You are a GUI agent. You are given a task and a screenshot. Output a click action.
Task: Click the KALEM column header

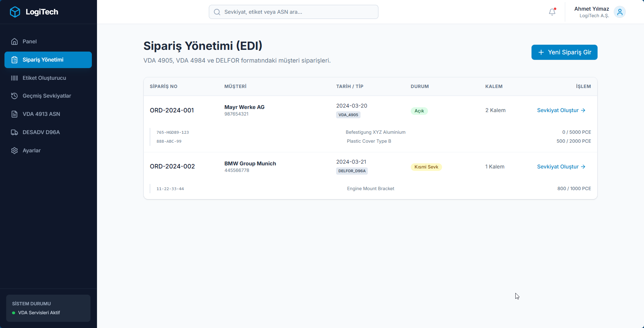click(494, 86)
